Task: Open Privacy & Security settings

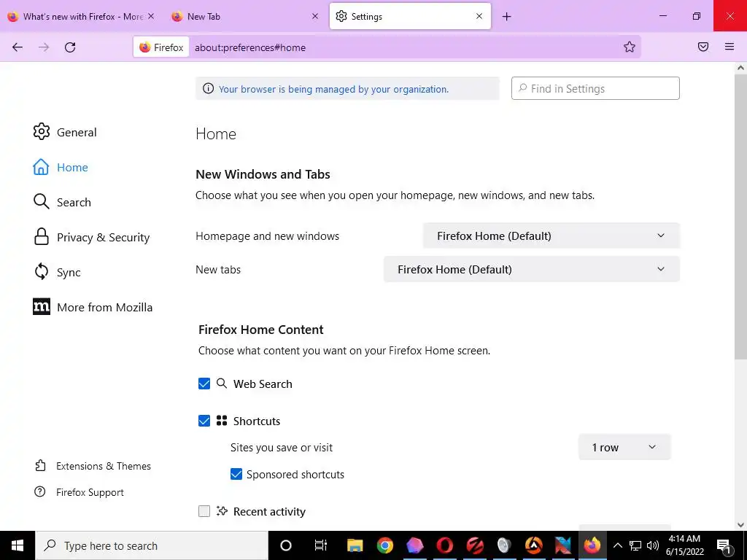Action: [x=91, y=237]
